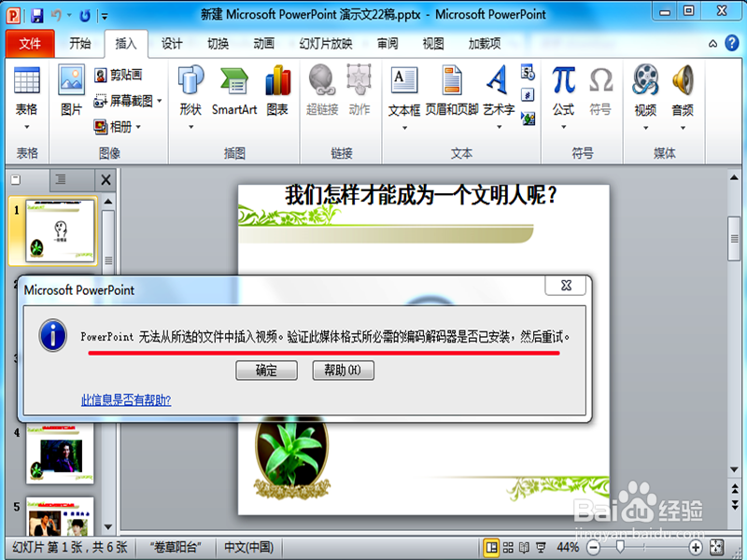Switch to the 视图 ribbon tab
Screen dimensions: 747x560
coord(433,44)
